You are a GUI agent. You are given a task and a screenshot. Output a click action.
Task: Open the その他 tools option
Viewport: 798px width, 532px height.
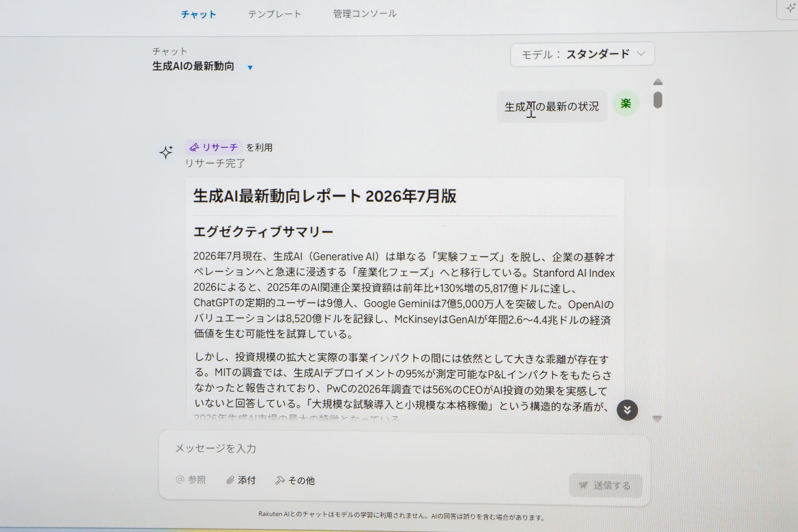pos(295,480)
